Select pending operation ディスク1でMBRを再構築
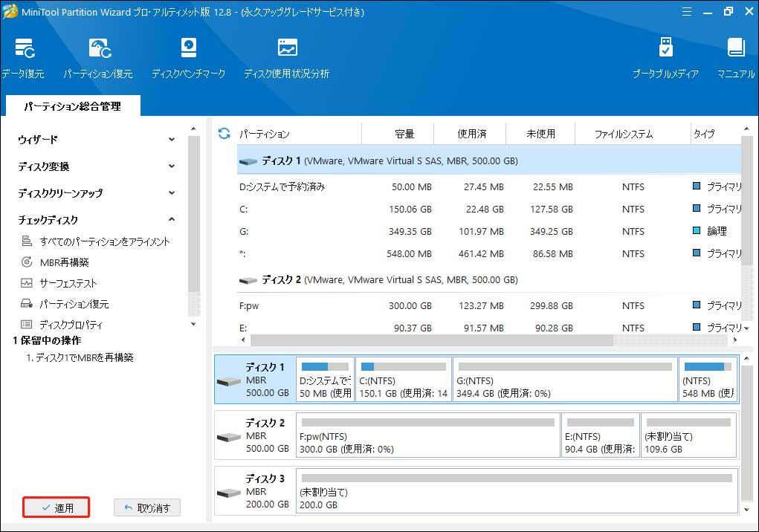The image size is (759, 532). pos(80,357)
